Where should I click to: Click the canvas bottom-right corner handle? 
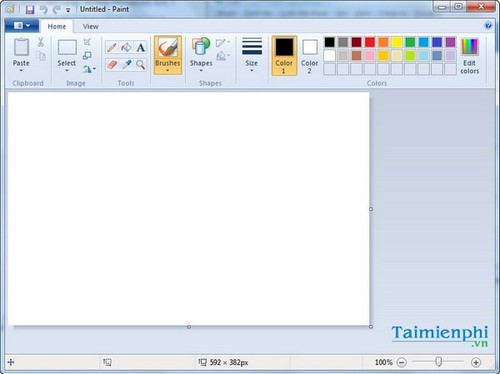click(371, 327)
